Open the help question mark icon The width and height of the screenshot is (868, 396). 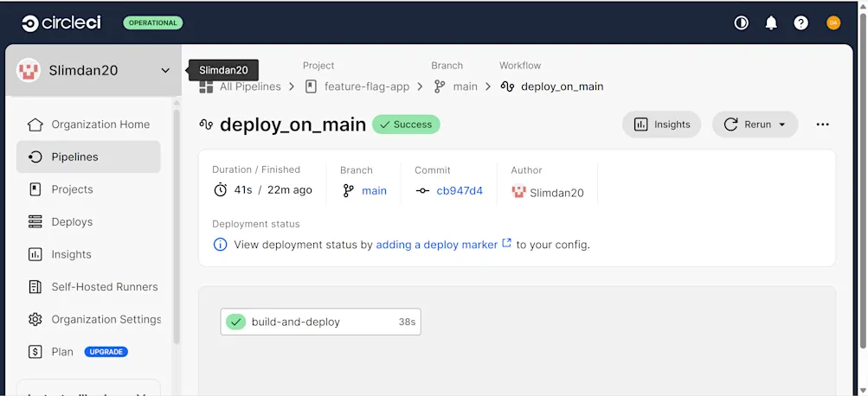click(x=801, y=22)
